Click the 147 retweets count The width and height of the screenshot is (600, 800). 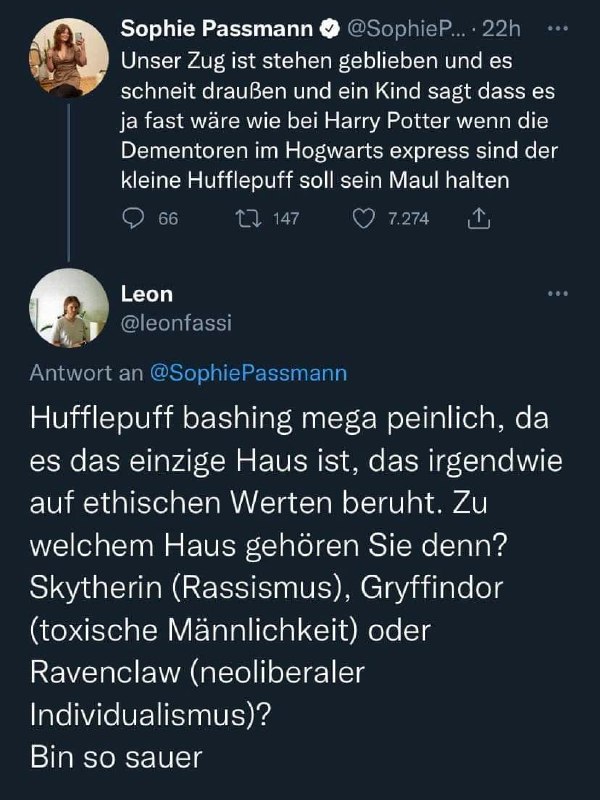(x=286, y=218)
